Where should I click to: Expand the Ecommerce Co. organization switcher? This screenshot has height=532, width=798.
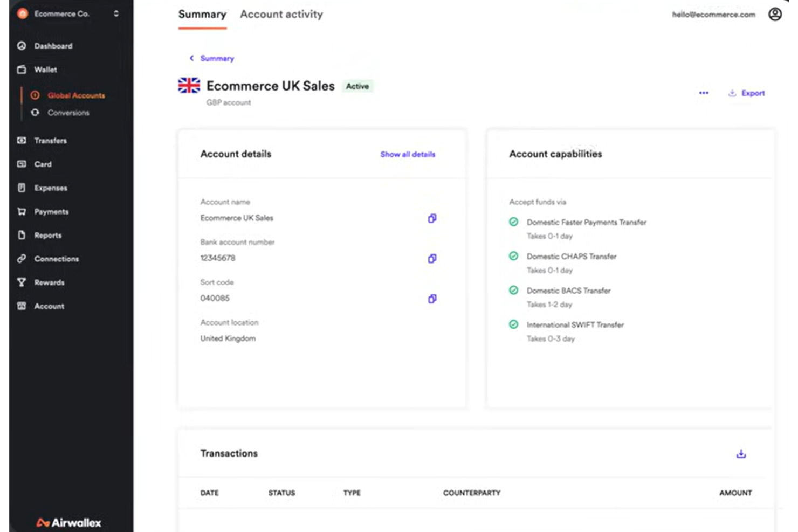(x=116, y=13)
